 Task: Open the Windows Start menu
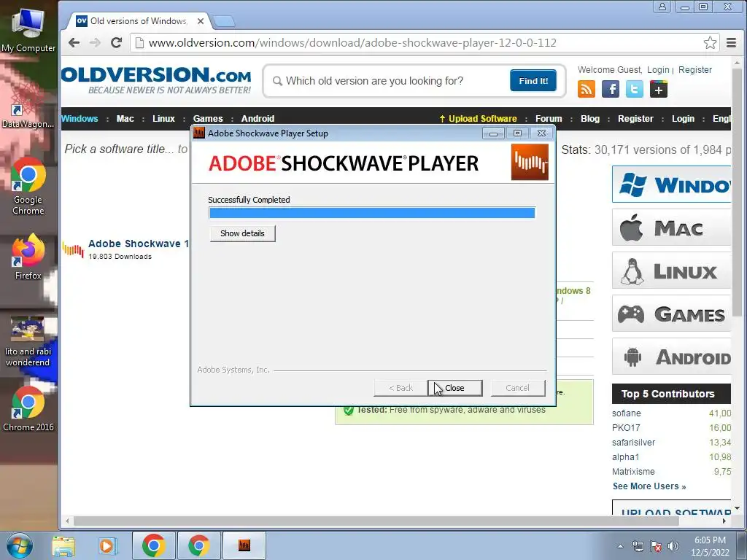coord(20,545)
